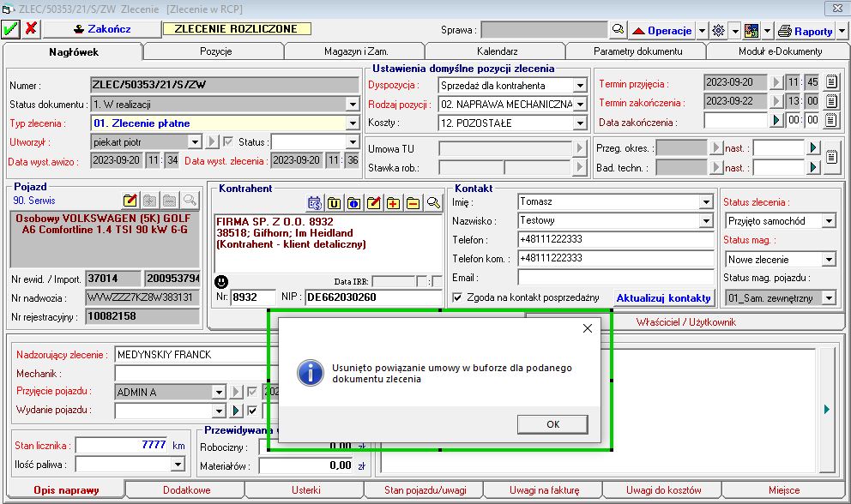Click the smiley face icon in Kontrahent
The image size is (851, 504).
click(221, 281)
